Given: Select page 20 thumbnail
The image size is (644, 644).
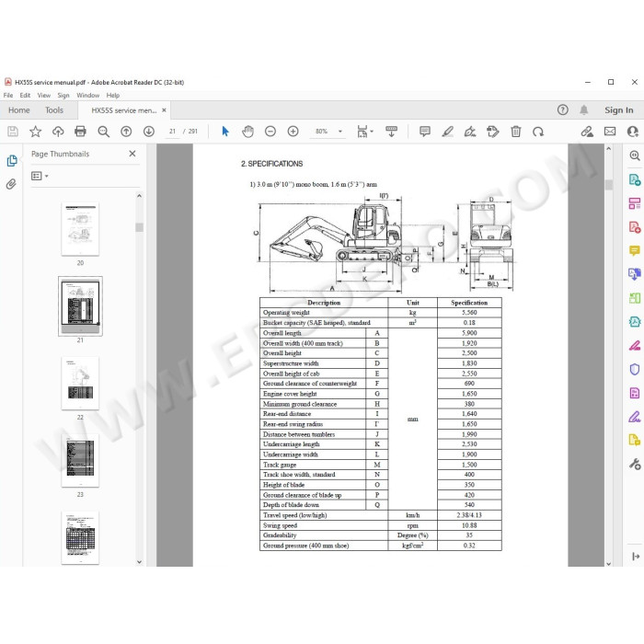Looking at the screenshot, I should [x=80, y=229].
